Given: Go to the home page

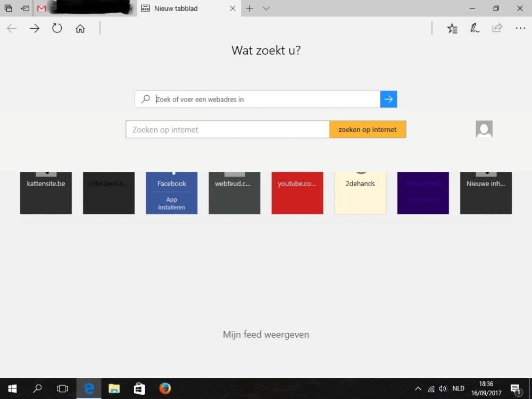Looking at the screenshot, I should tap(80, 29).
